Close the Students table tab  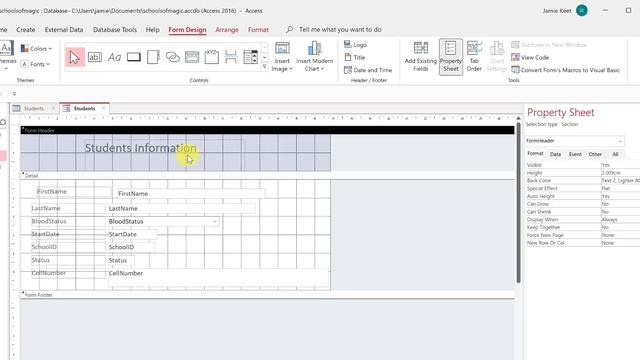coord(53,108)
